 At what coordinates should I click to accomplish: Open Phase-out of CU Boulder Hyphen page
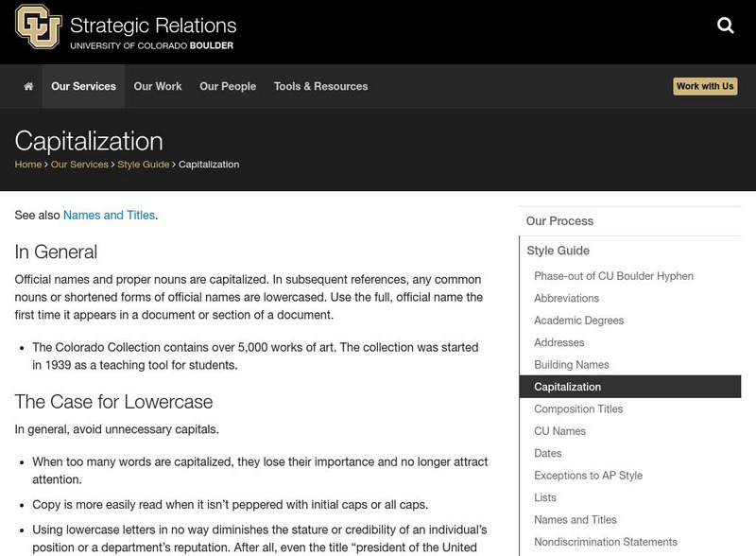click(x=613, y=276)
